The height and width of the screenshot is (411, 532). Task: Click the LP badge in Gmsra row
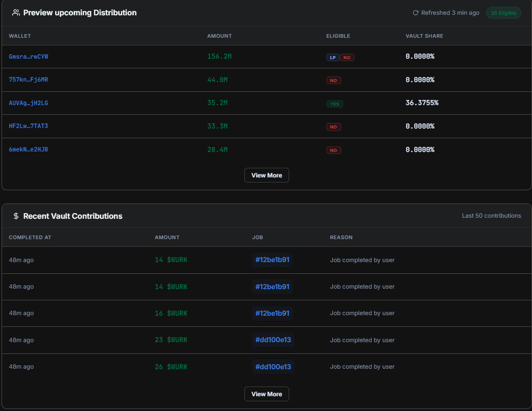pos(333,58)
